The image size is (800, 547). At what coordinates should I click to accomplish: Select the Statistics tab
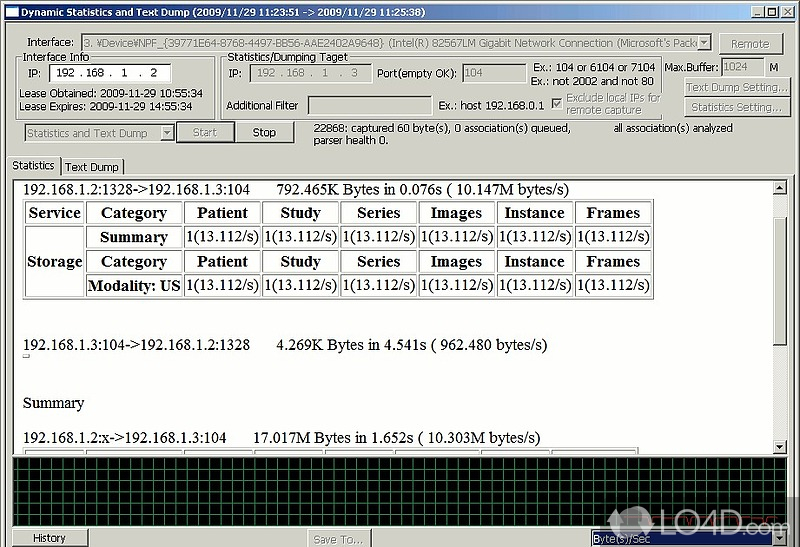[x=33, y=166]
